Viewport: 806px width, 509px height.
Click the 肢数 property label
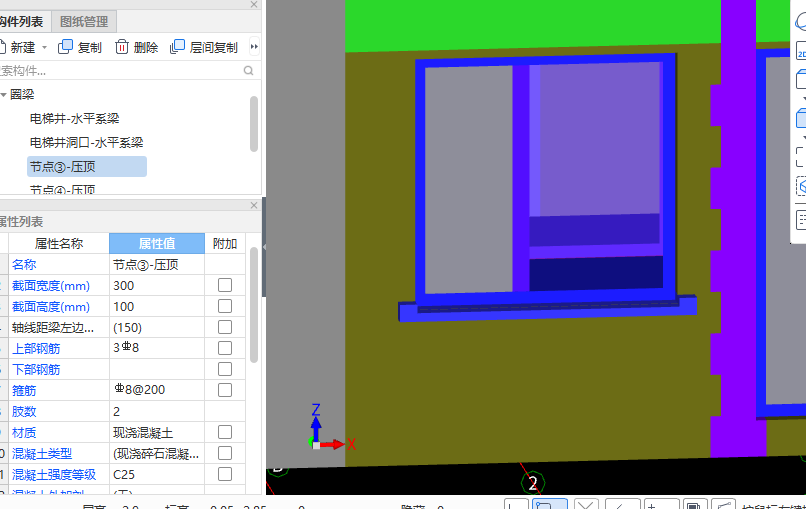24,412
